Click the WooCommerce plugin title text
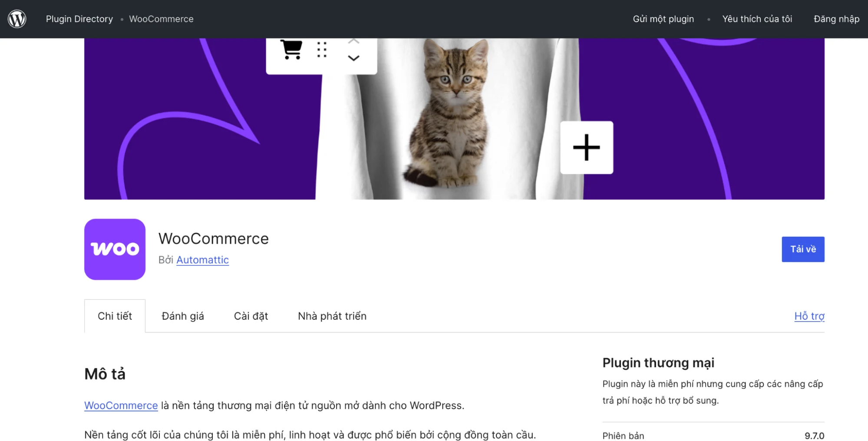The height and width of the screenshot is (441, 868). coord(214,239)
